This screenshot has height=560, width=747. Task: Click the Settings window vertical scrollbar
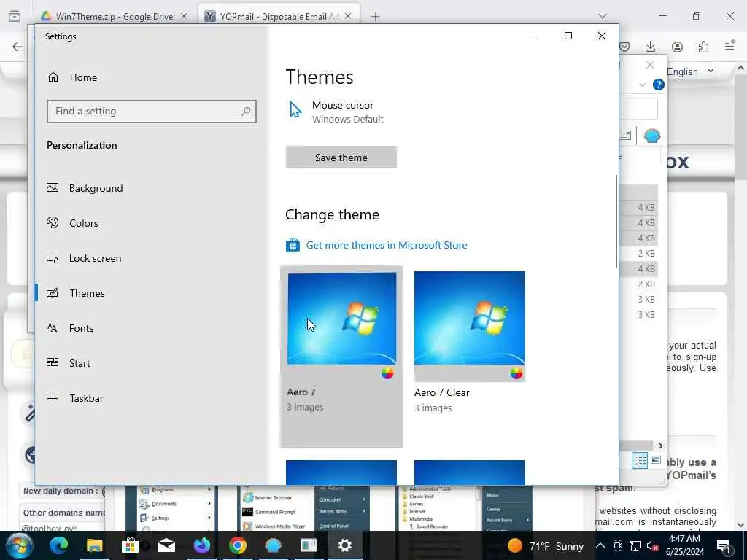tap(616, 222)
